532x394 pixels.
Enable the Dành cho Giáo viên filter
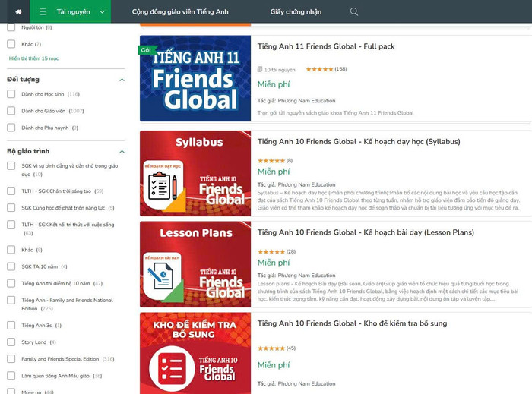[11, 111]
